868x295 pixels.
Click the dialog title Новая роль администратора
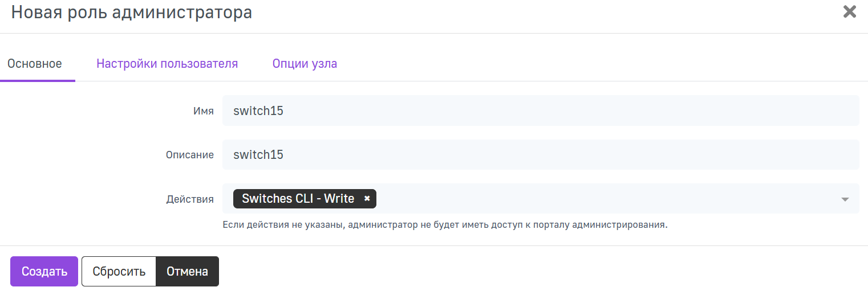(132, 12)
